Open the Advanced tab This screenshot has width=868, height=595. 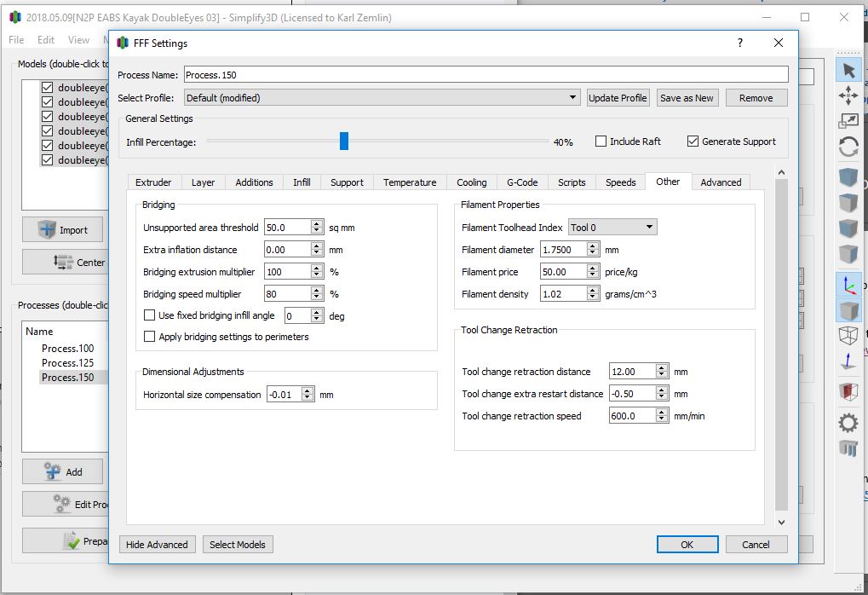tap(721, 182)
